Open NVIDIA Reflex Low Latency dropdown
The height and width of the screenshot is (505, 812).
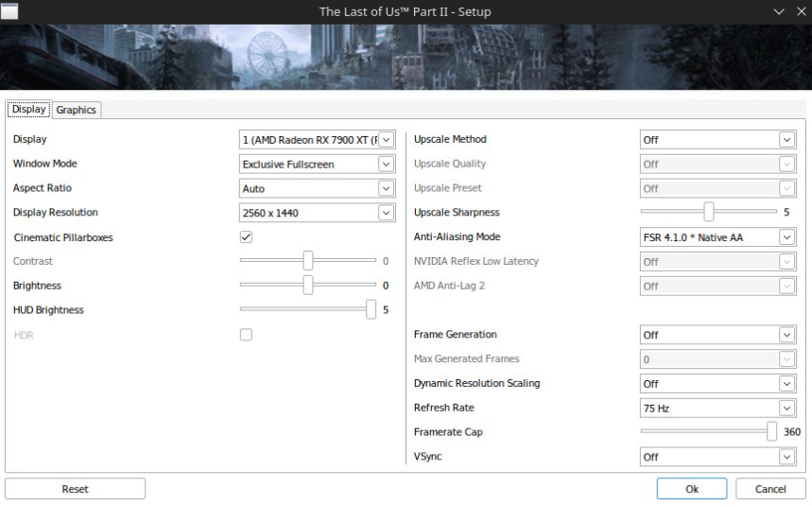[x=718, y=262]
